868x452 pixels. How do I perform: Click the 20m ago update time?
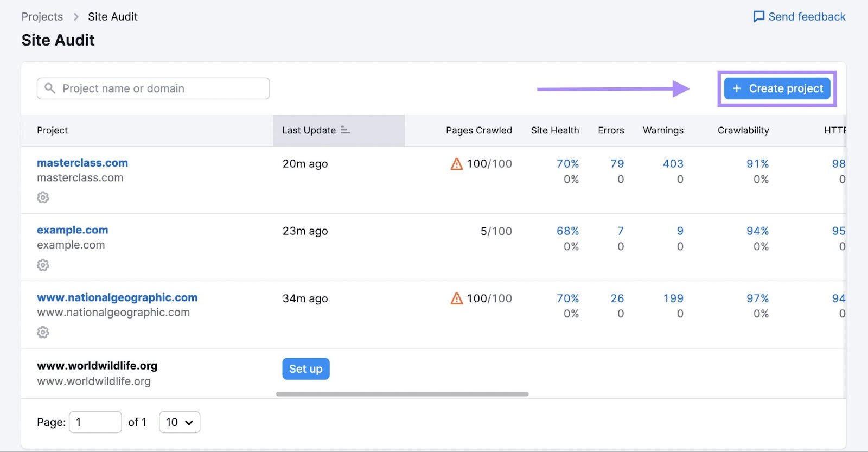(305, 164)
